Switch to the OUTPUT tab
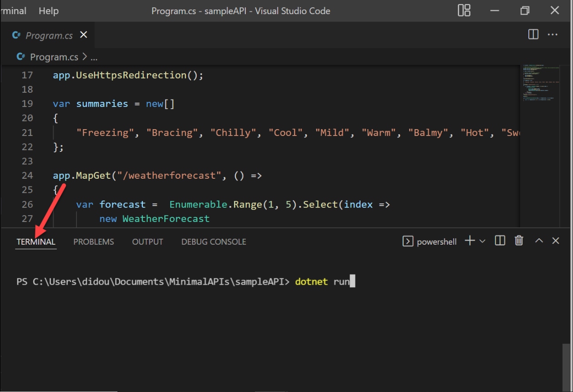 pyautogui.click(x=147, y=242)
